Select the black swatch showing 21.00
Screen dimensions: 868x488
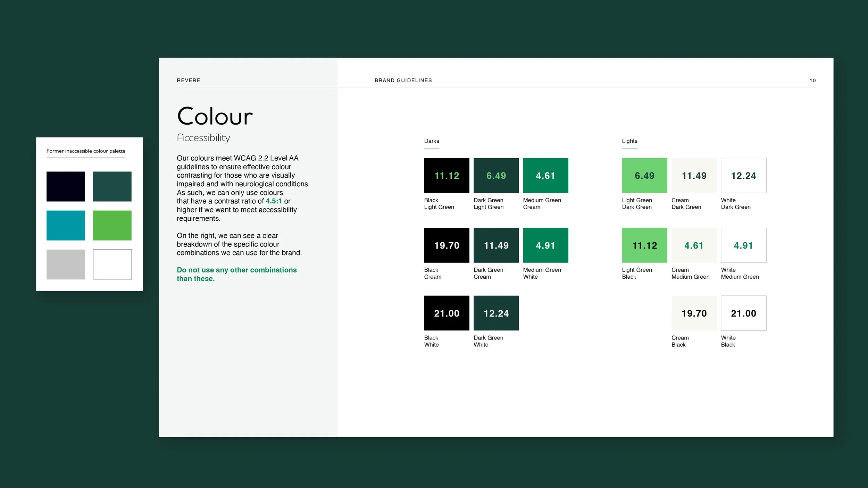(x=446, y=313)
